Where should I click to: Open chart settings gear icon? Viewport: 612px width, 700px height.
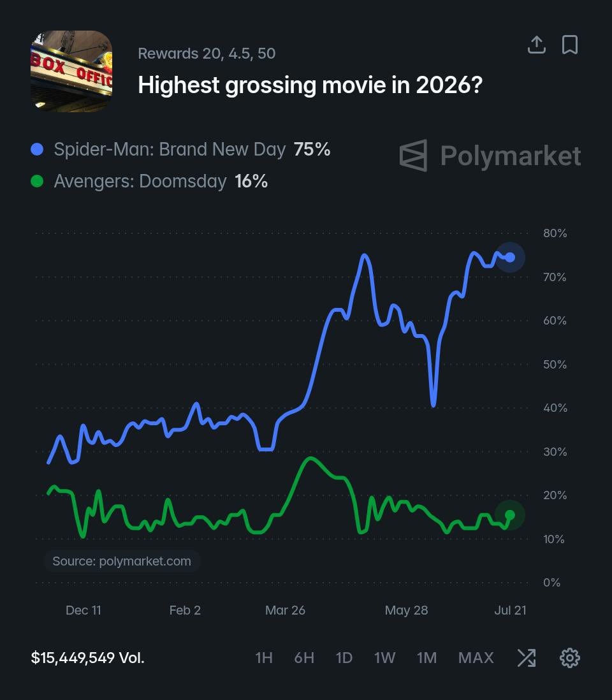pos(569,658)
